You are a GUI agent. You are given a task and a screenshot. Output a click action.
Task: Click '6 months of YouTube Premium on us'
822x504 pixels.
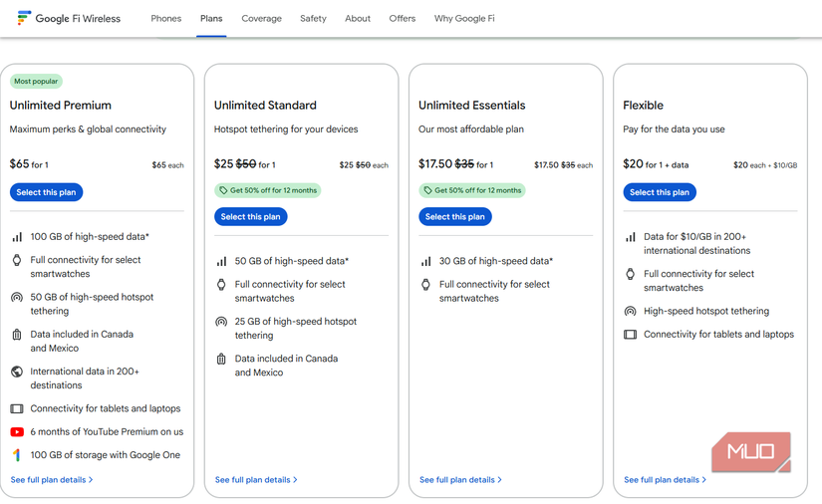coord(107,431)
